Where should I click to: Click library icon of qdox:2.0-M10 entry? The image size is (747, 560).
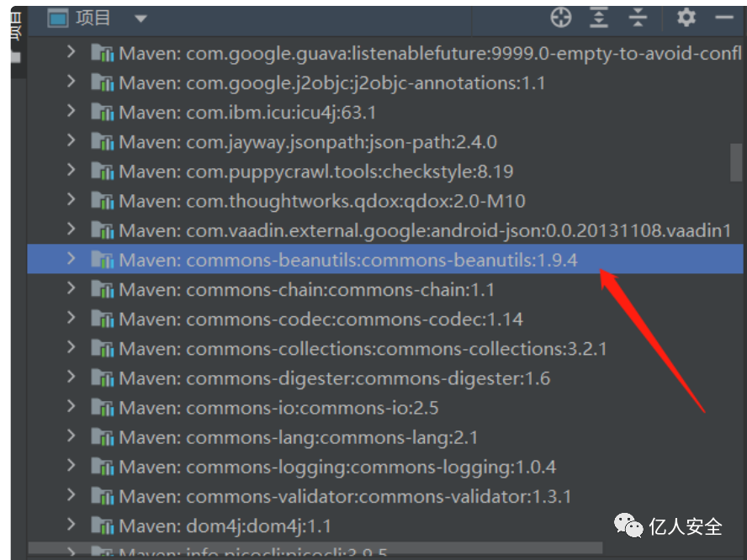click(x=103, y=200)
